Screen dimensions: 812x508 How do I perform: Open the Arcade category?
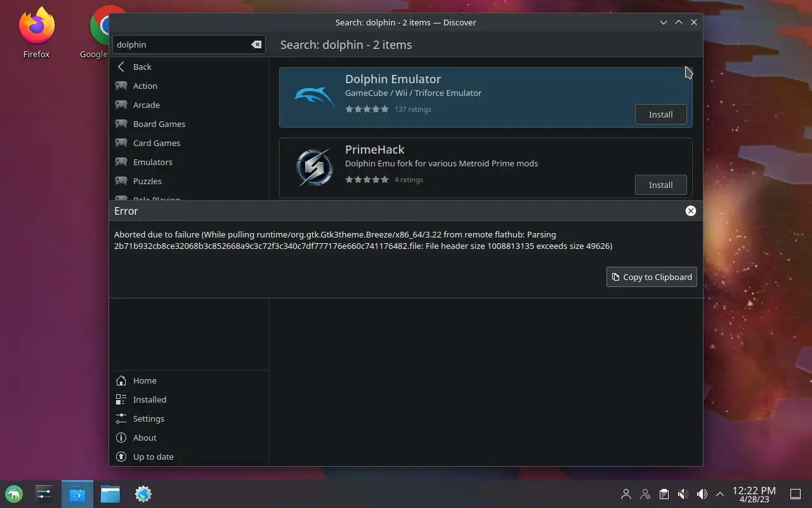[189, 105]
